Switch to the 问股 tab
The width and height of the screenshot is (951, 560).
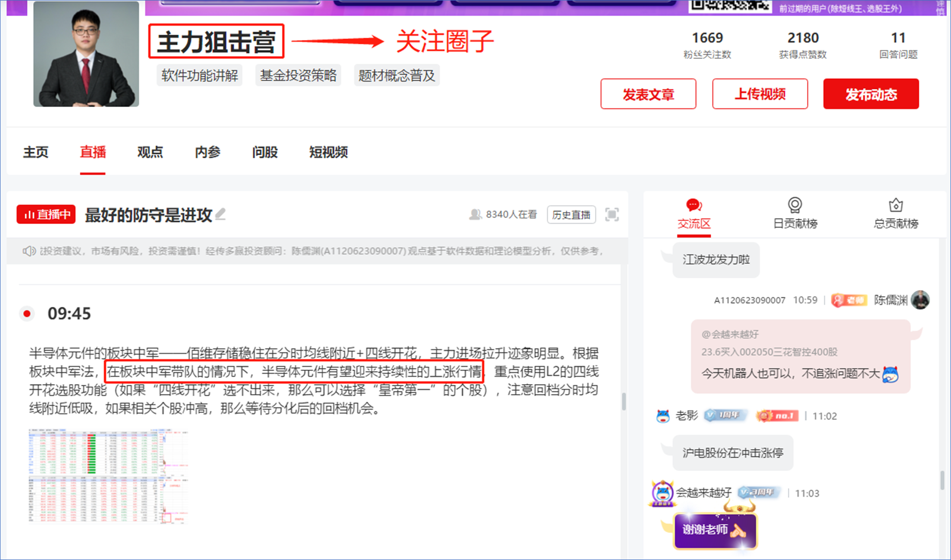tap(265, 152)
